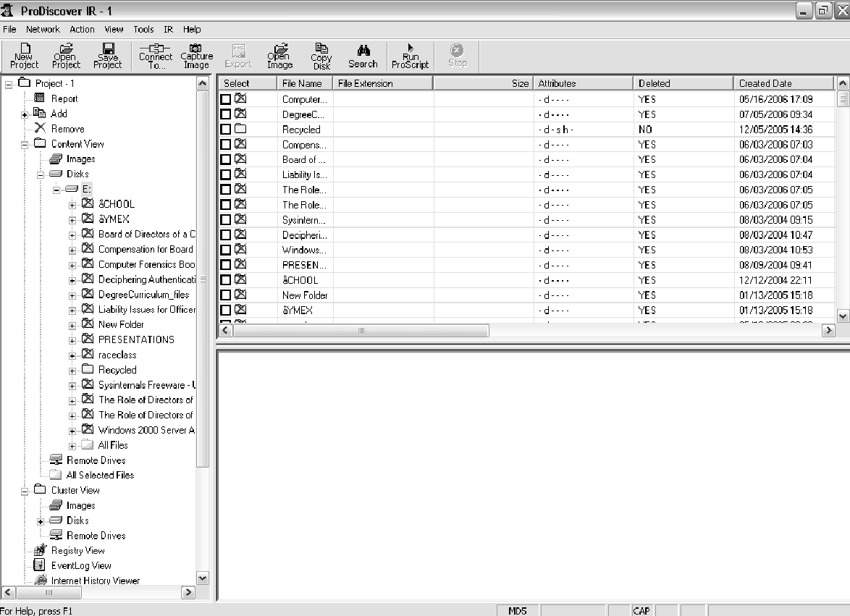Open the Help menu

[192, 29]
